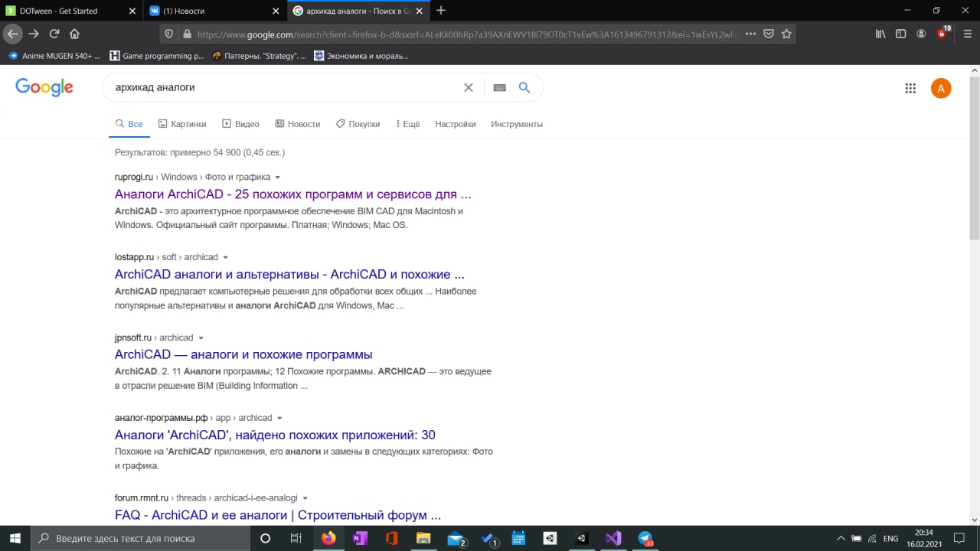980x551 pixels.
Task: Select the Картинки search tab
Action: point(182,124)
